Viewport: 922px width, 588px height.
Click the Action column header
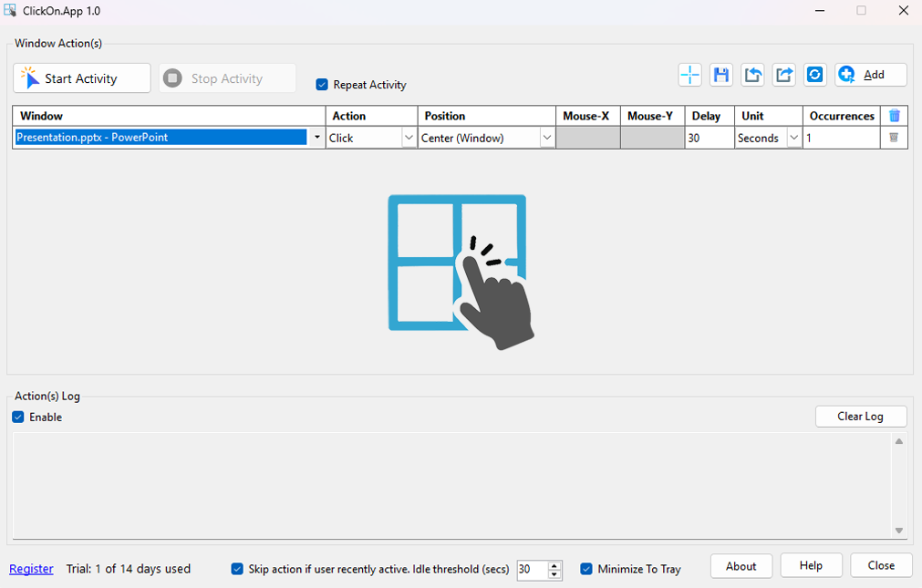(371, 116)
